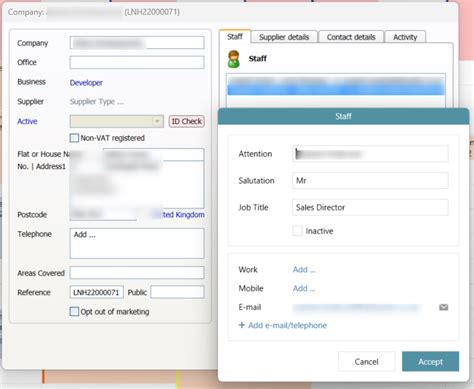Viewport: 474px width, 389px height.
Task: Tick the Opt out of marketing checkbox
Action: tap(74, 312)
